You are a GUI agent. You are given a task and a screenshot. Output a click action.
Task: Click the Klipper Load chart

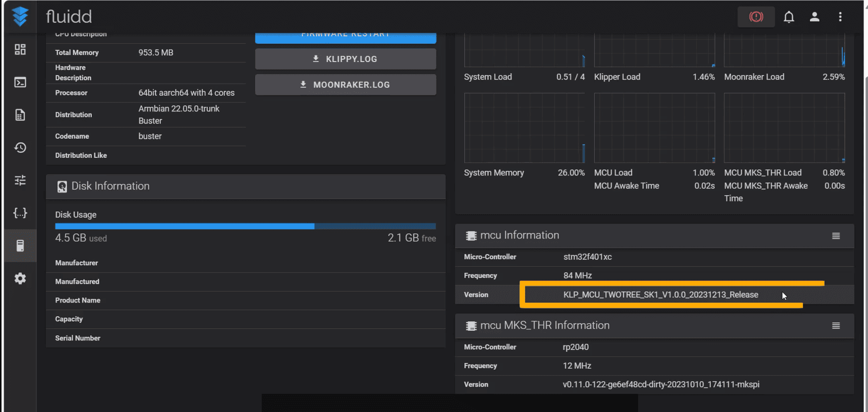click(654, 50)
